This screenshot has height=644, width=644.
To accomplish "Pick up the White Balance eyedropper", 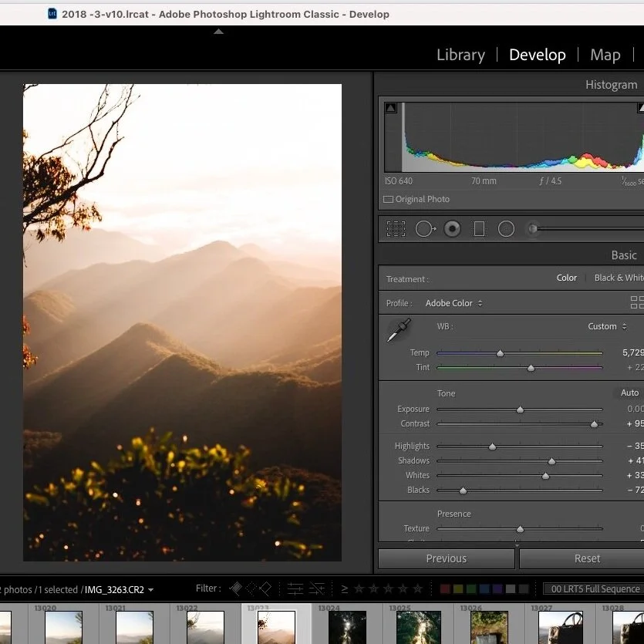I will [x=399, y=330].
